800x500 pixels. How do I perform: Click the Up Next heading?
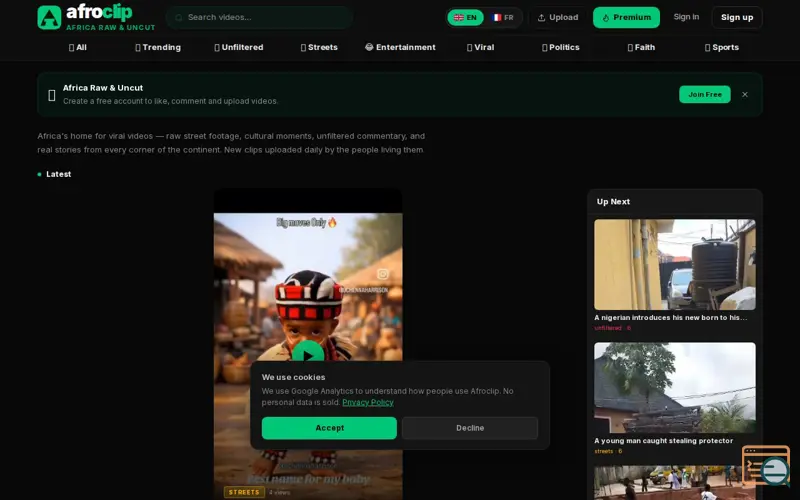(x=613, y=202)
